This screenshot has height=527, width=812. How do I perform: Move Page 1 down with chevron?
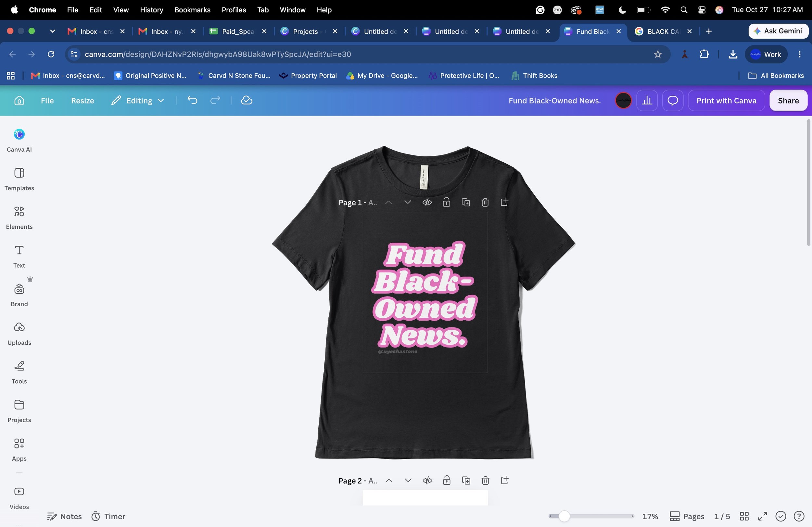coord(408,202)
